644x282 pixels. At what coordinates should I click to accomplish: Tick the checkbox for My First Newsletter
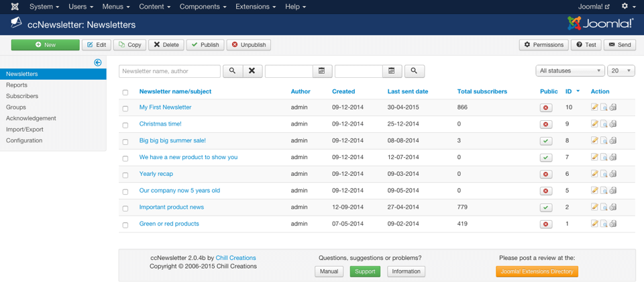tap(125, 109)
